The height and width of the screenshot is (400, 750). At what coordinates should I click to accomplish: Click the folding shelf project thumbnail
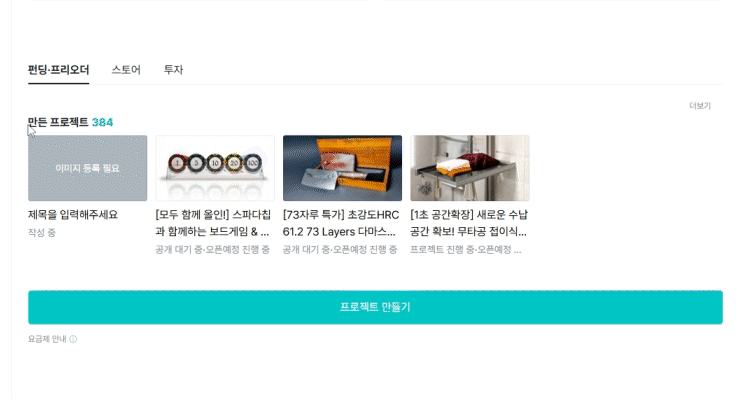pos(470,168)
